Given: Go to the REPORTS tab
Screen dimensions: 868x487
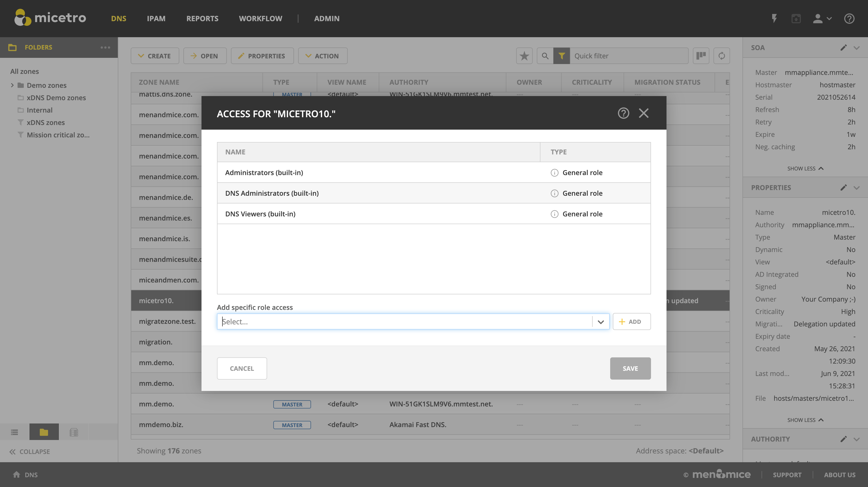Looking at the screenshot, I should pyautogui.click(x=202, y=19).
